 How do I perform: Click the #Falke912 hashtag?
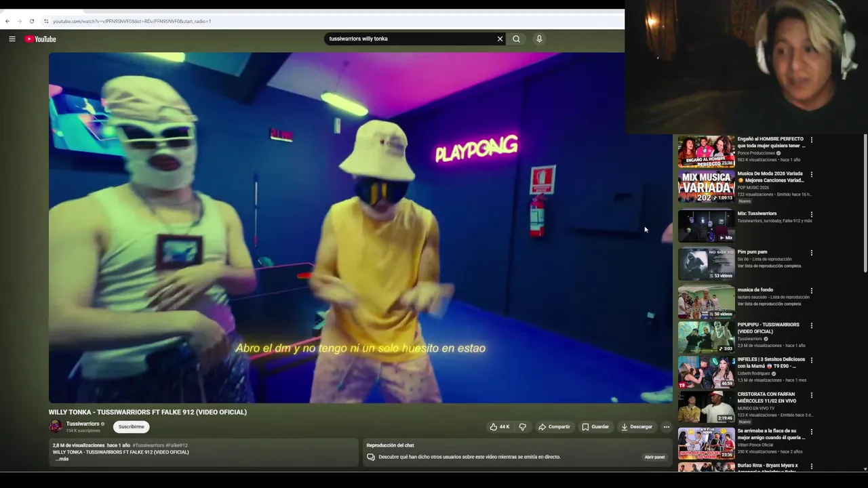point(176,445)
